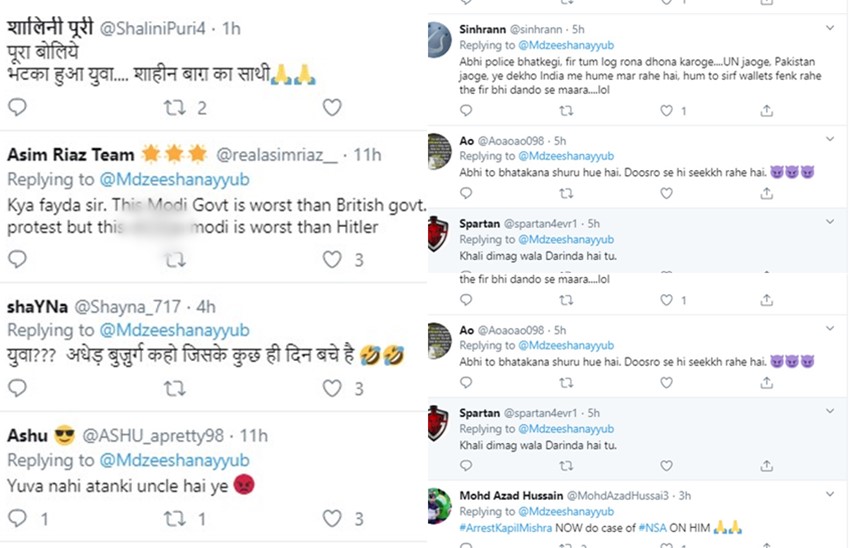Open the #NSA hashtag link
The height and width of the screenshot is (548, 850).
[x=655, y=526]
